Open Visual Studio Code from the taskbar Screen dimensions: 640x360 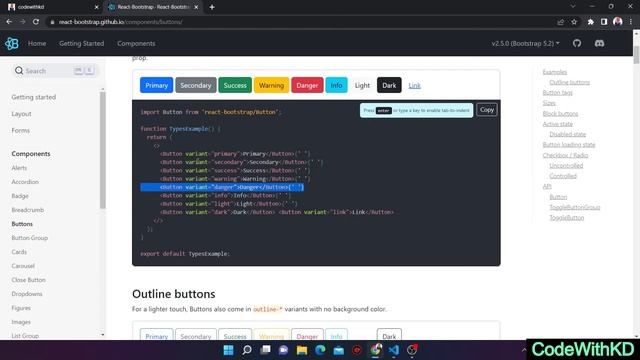pos(394,350)
